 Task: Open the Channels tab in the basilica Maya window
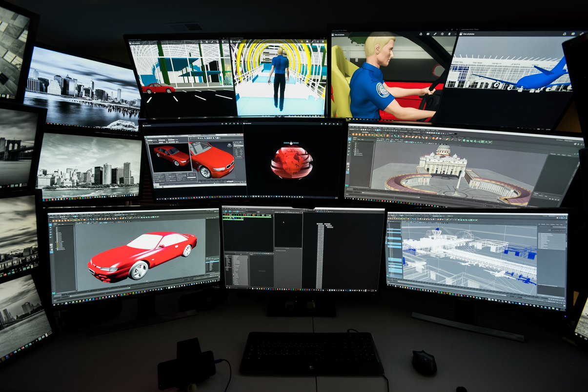[x=553, y=154]
